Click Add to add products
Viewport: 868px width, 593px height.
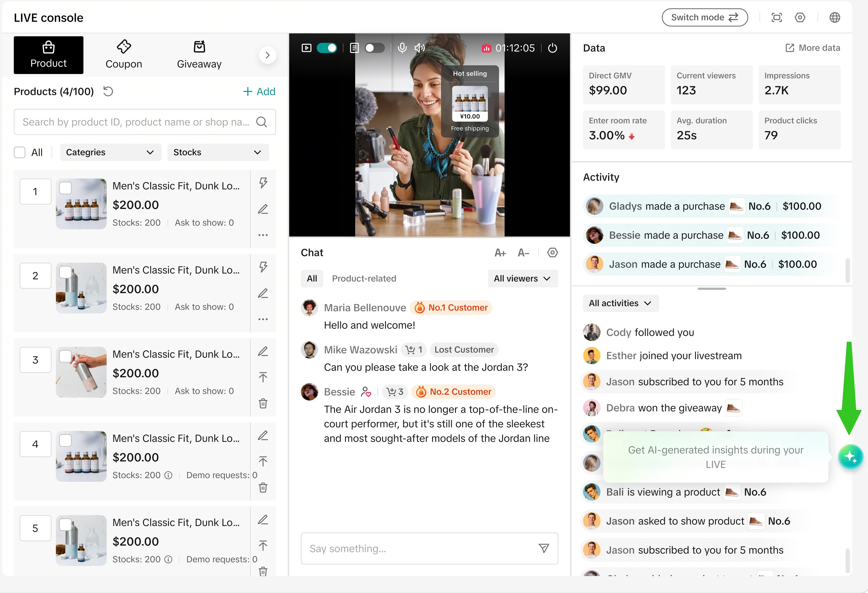click(x=259, y=92)
